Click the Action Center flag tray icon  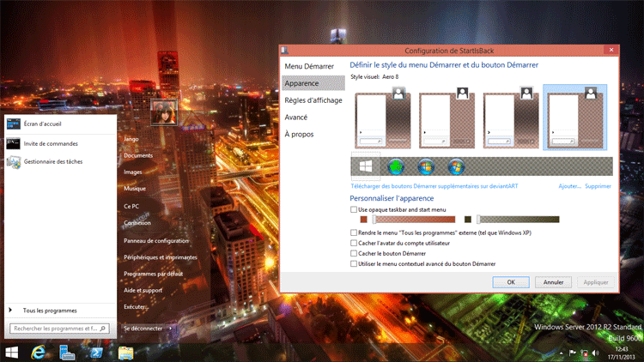coord(572,353)
